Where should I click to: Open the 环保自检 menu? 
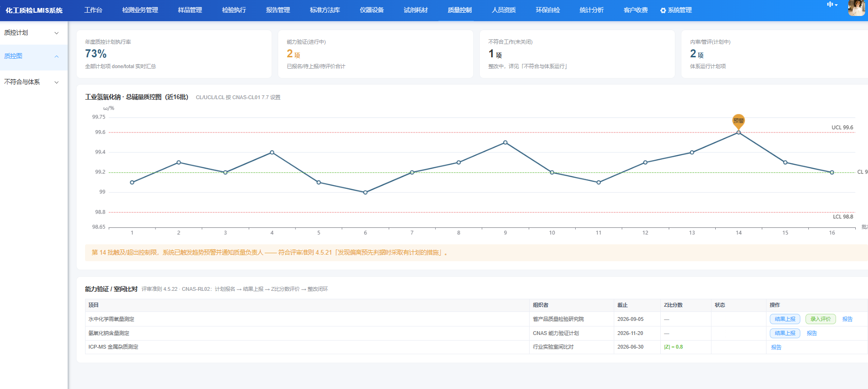[x=548, y=10]
